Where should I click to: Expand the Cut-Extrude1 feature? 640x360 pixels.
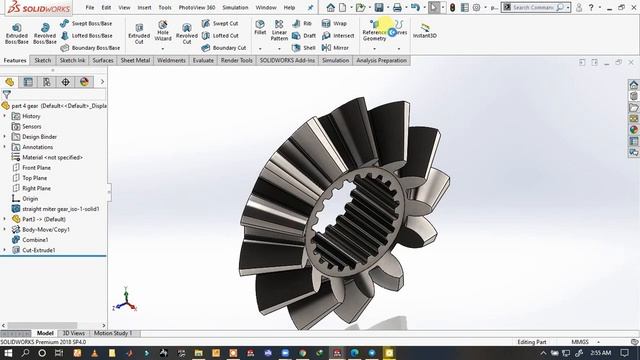point(5,250)
